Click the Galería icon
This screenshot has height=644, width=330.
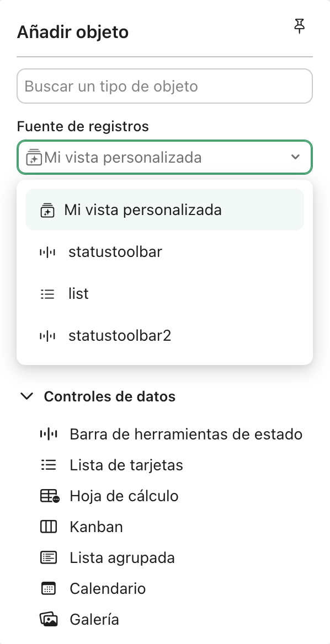(49, 619)
